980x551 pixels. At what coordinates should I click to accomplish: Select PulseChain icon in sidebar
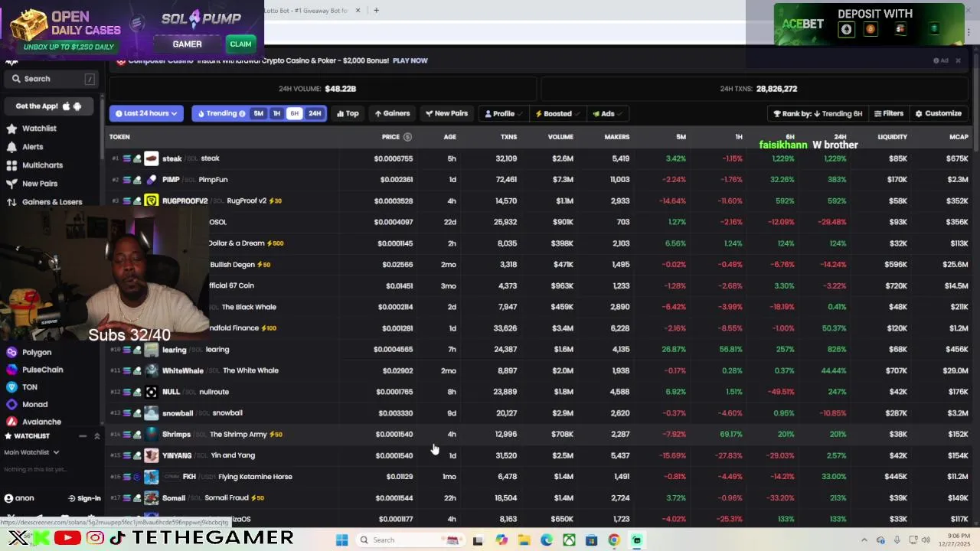(11, 370)
